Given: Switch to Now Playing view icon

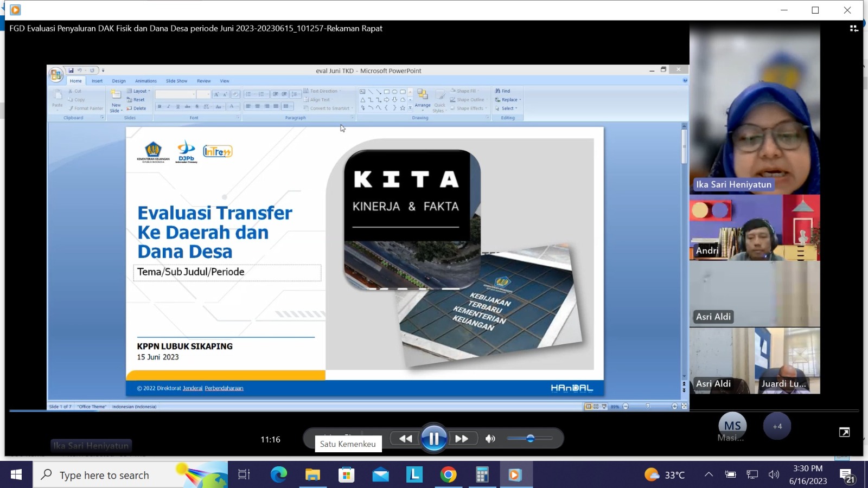Looking at the screenshot, I should point(853,28).
